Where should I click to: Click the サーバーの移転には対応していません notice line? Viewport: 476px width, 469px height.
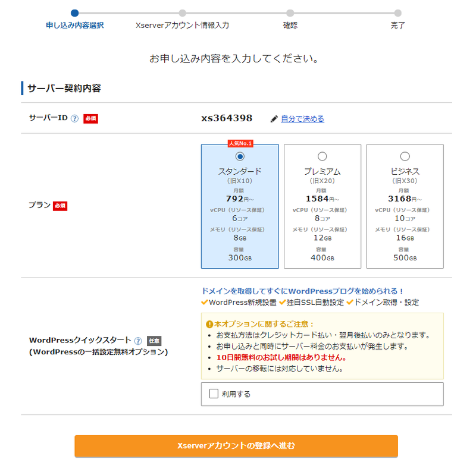pyautogui.click(x=280, y=369)
